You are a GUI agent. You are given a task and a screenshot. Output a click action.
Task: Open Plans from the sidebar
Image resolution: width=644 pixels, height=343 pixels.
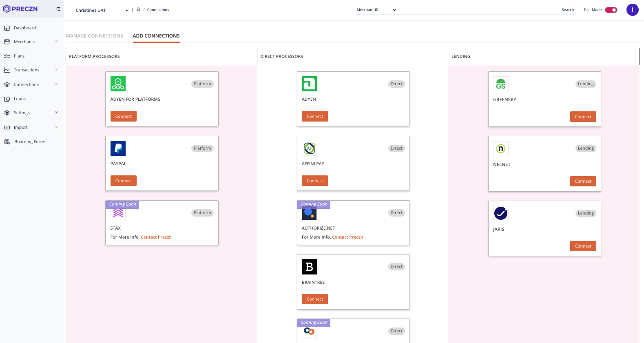click(x=19, y=56)
